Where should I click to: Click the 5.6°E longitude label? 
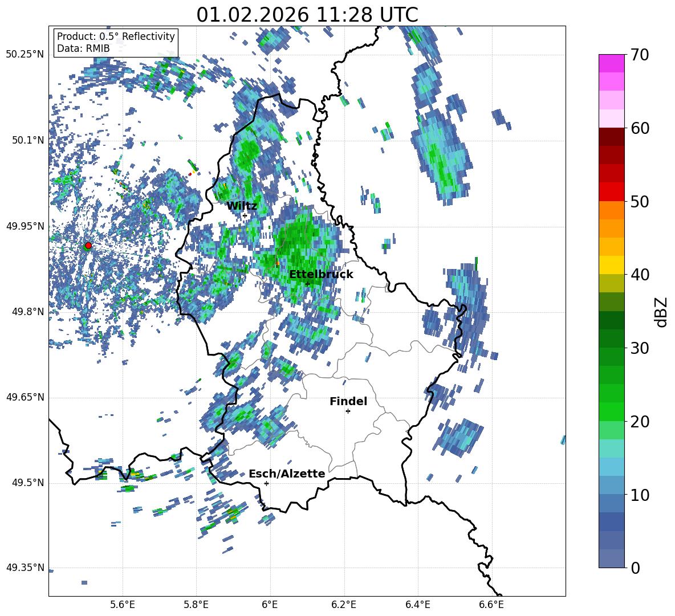click(123, 605)
